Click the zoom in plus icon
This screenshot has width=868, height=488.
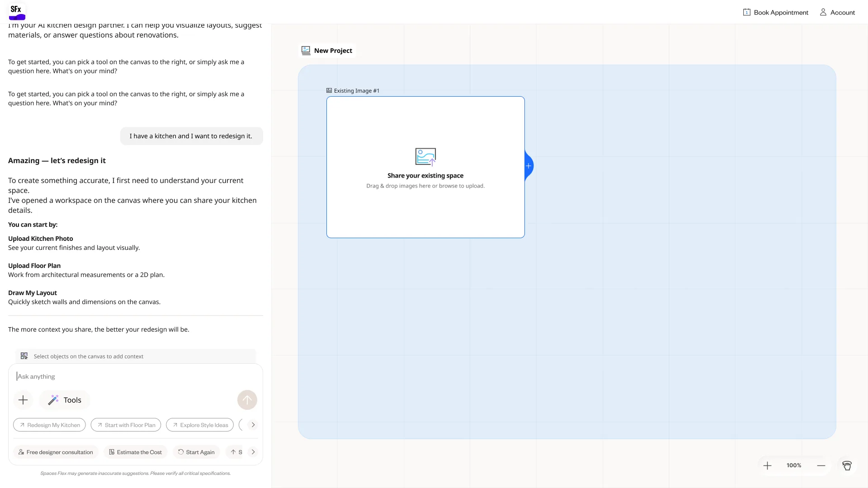pyautogui.click(x=767, y=465)
